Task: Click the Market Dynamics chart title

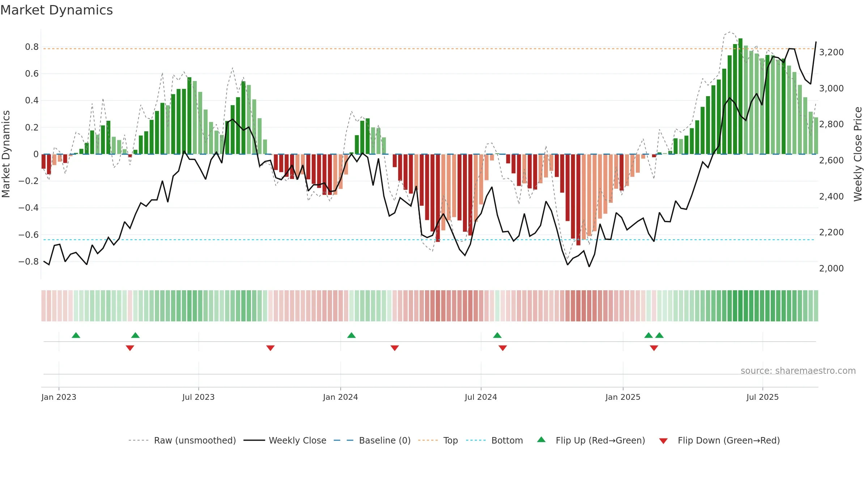Action: (56, 10)
